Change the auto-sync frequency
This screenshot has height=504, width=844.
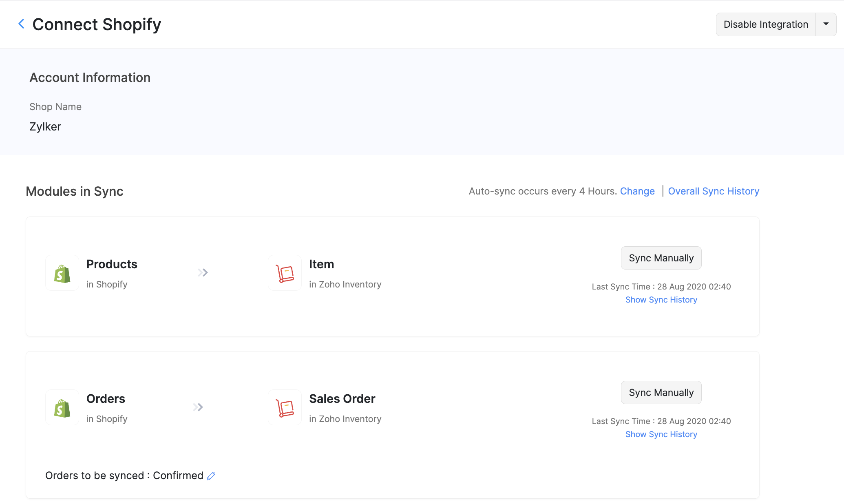pos(637,191)
